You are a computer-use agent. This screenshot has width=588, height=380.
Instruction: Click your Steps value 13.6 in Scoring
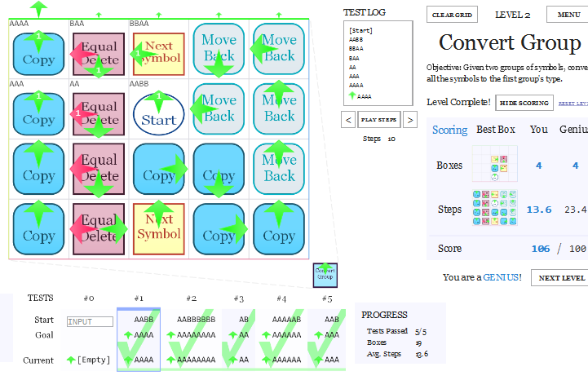[x=539, y=210]
